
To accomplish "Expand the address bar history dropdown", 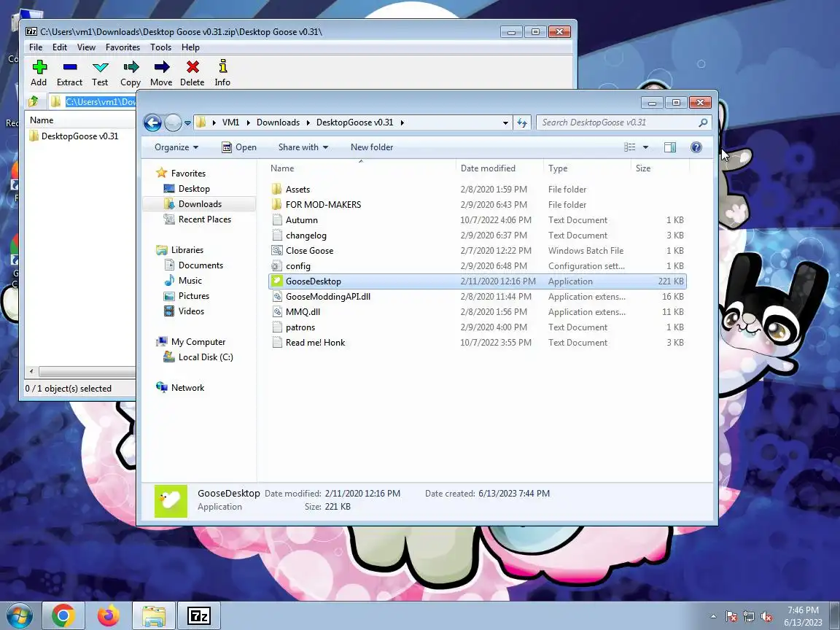I will tap(505, 122).
